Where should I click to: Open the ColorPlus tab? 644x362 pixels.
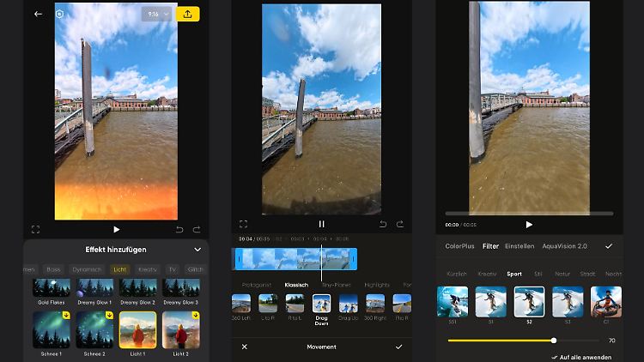(x=459, y=246)
